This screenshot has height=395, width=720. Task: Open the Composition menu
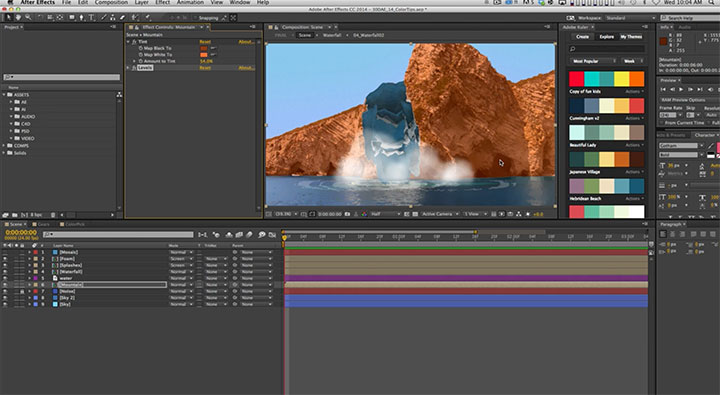tap(111, 3)
